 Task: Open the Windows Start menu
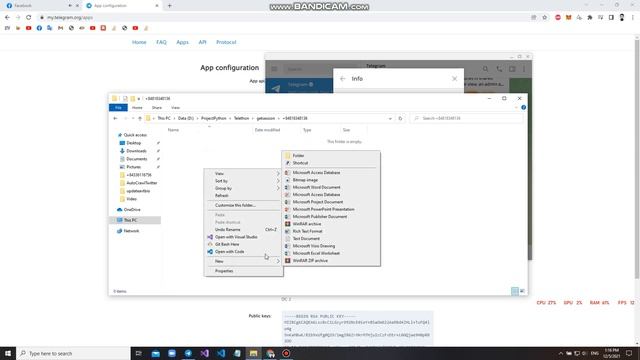[8, 353]
